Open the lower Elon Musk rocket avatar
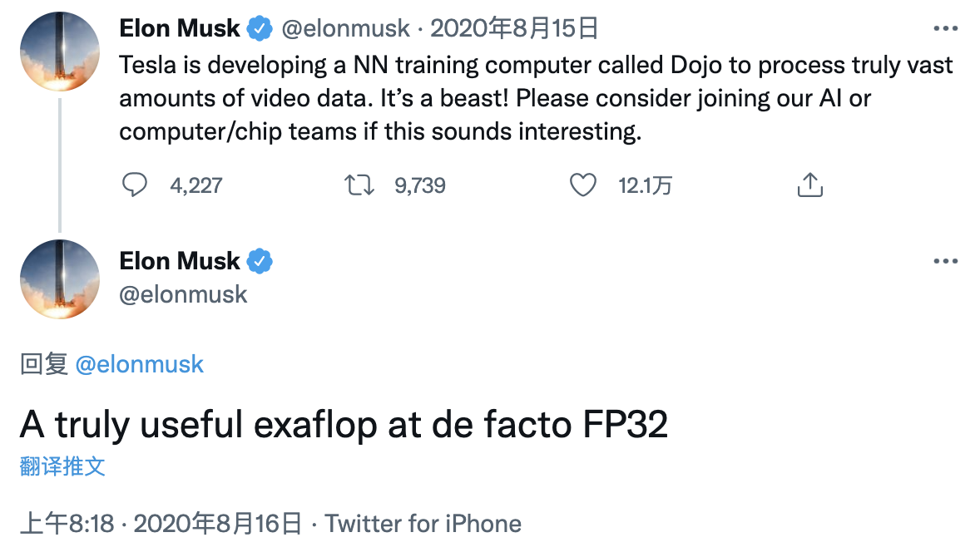Image resolution: width=980 pixels, height=557 pixels. pos(60,279)
